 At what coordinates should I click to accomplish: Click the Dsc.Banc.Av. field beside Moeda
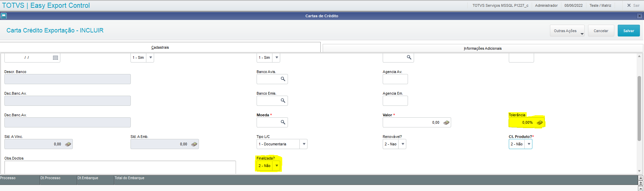point(67,122)
